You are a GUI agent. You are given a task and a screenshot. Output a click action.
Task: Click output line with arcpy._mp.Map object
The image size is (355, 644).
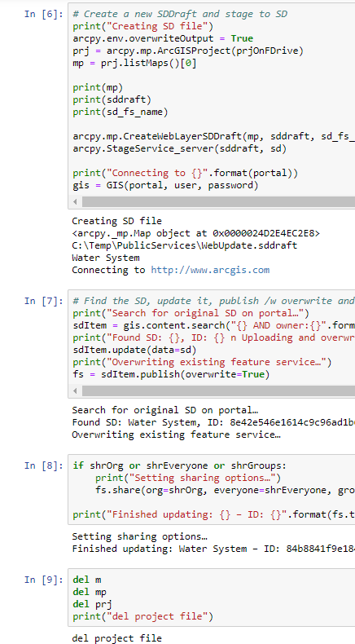pyautogui.click(x=195, y=233)
